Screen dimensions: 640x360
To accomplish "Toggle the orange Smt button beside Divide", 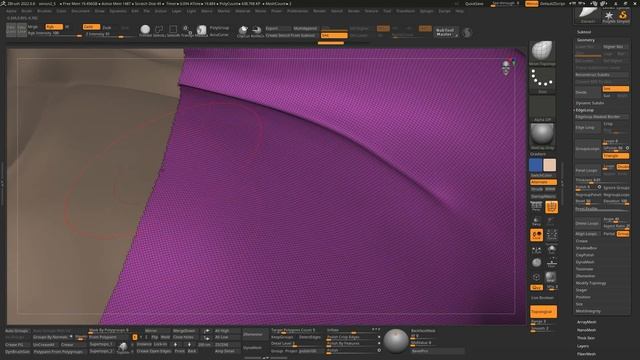I will 616,89.
